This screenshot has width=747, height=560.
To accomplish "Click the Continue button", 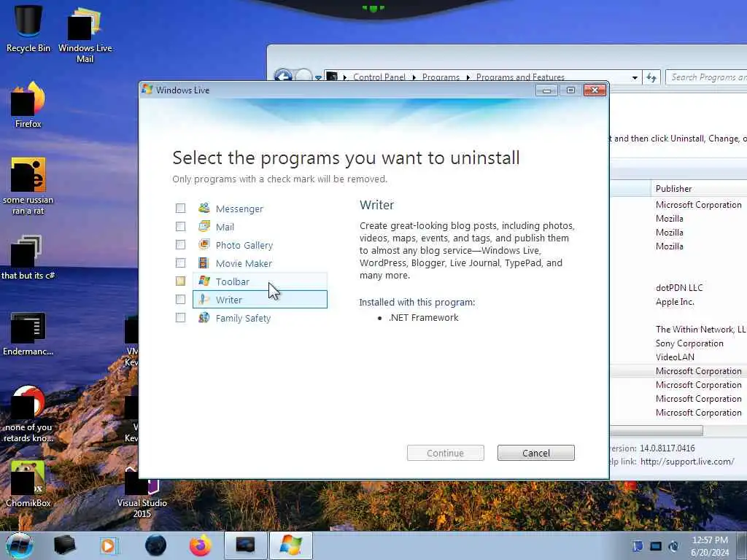I will point(446,453).
